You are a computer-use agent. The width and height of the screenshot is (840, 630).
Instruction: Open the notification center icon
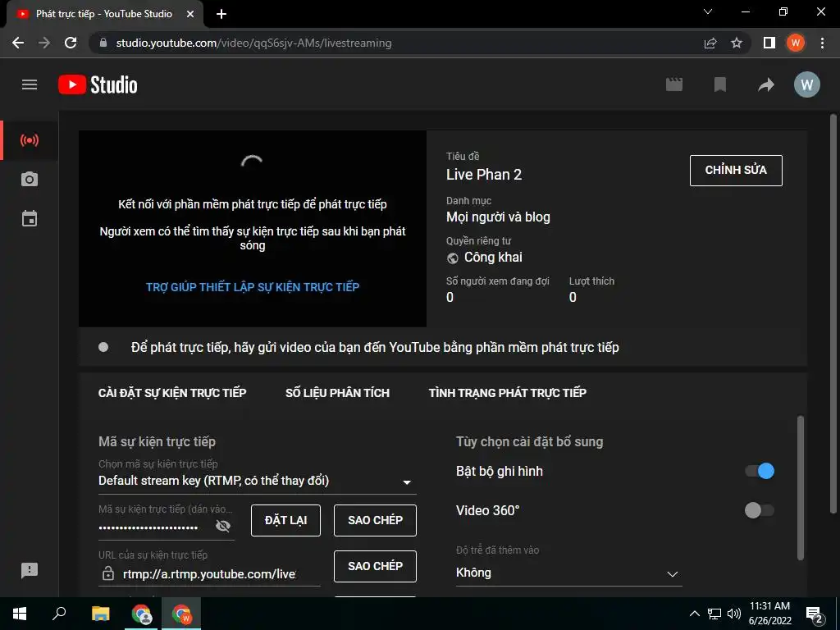[814, 614]
